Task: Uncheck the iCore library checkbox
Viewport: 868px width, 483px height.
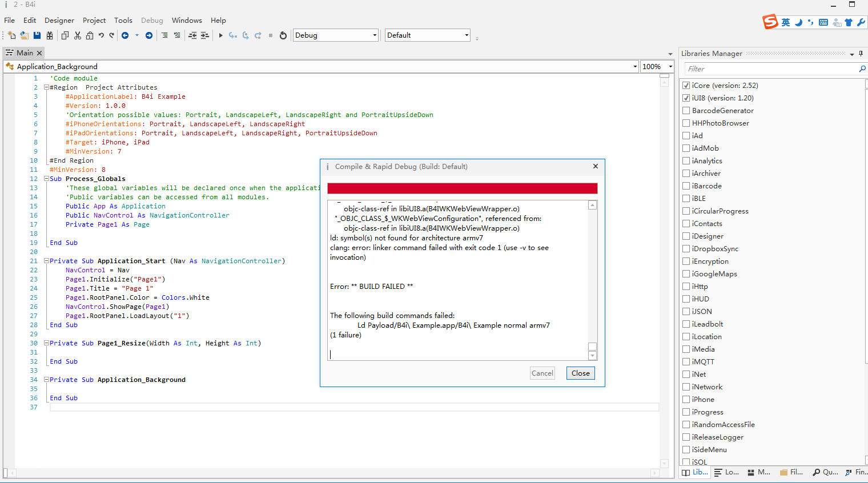Action: click(686, 86)
